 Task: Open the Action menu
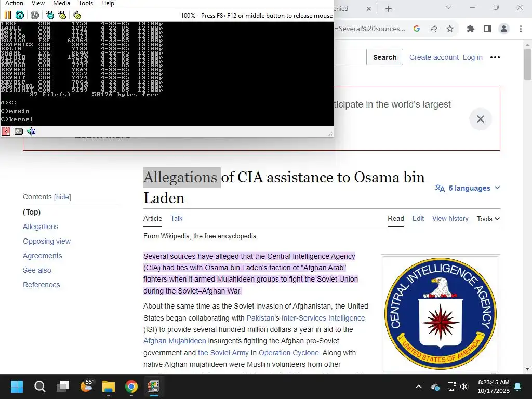click(x=14, y=3)
